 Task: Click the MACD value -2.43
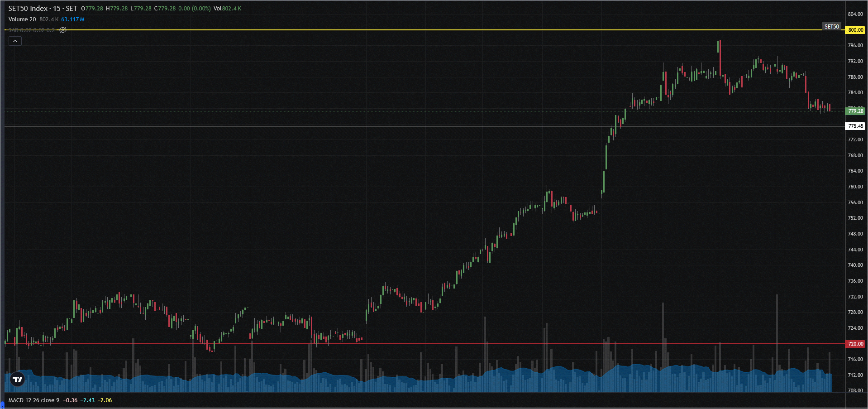(x=87, y=400)
